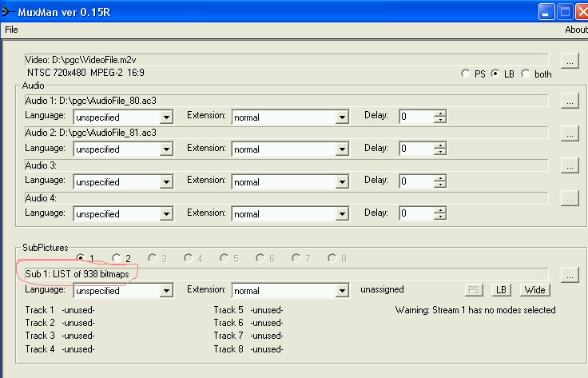Browse for the video file

click(x=570, y=61)
